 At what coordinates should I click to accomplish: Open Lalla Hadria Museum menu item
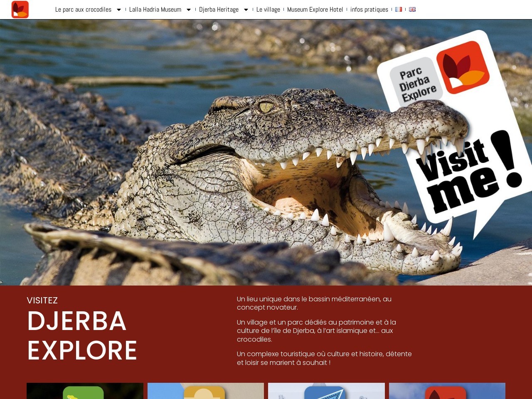coord(155,10)
